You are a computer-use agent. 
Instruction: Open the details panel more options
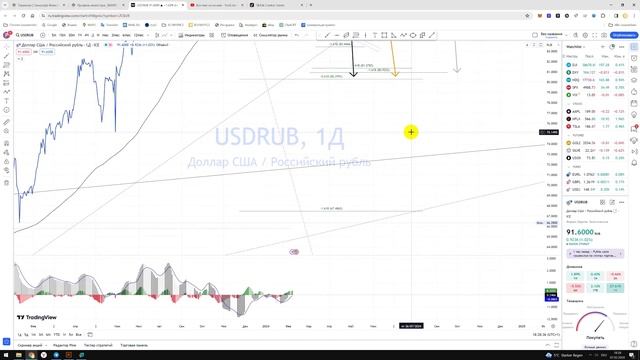tap(621, 202)
